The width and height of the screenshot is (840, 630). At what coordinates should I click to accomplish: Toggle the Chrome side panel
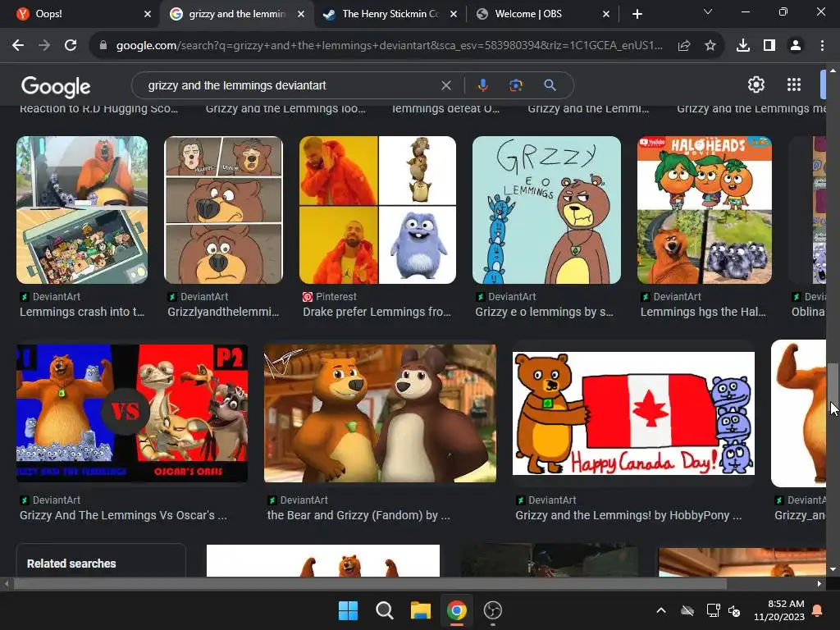click(x=769, y=46)
